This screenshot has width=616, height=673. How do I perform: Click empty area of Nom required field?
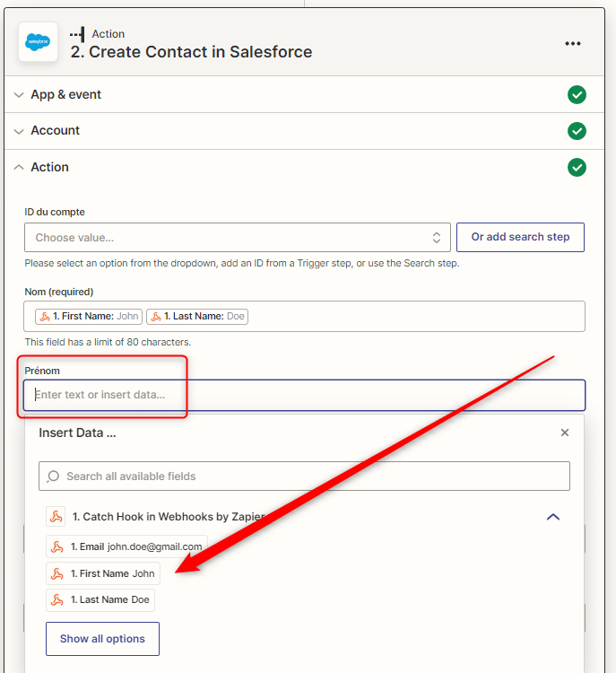tap(416, 317)
